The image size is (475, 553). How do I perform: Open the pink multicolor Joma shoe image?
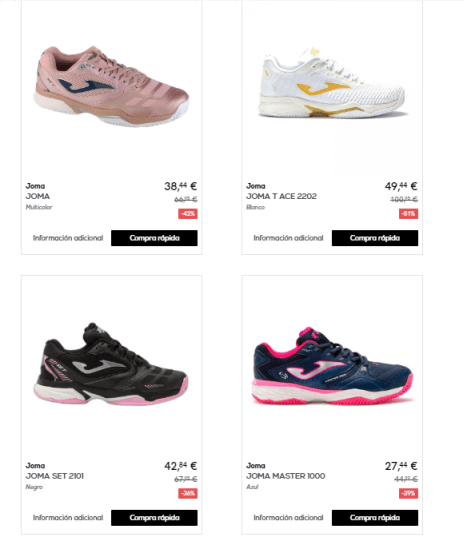point(112,86)
